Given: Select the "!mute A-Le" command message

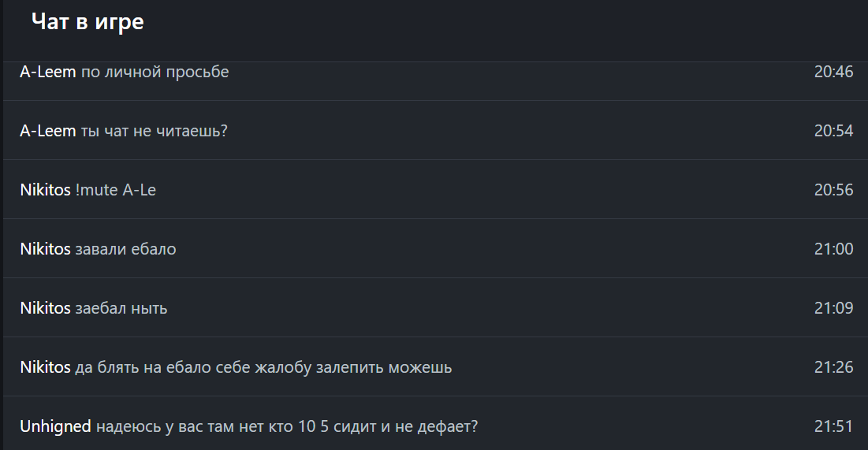Looking at the screenshot, I should [x=115, y=190].
